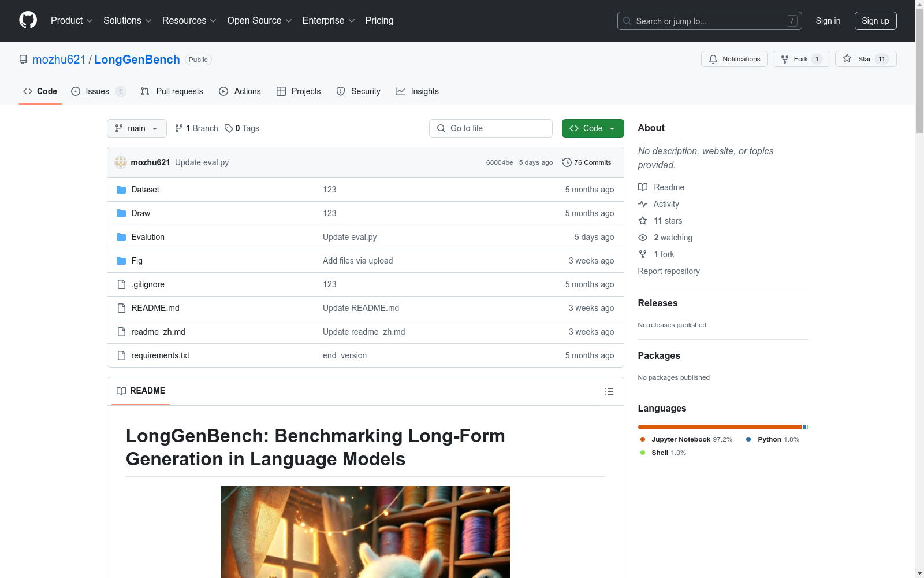Click the Activity pulse icon
The image size is (924, 578).
643,204
